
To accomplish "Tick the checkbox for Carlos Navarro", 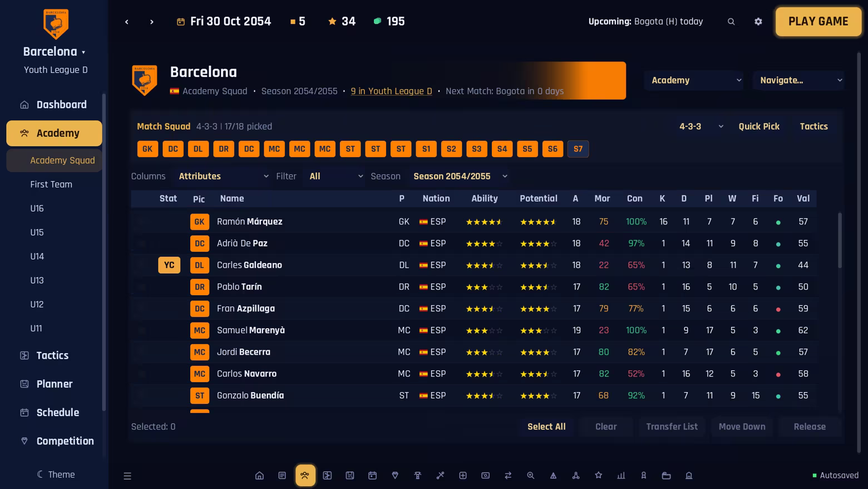I will (142, 374).
